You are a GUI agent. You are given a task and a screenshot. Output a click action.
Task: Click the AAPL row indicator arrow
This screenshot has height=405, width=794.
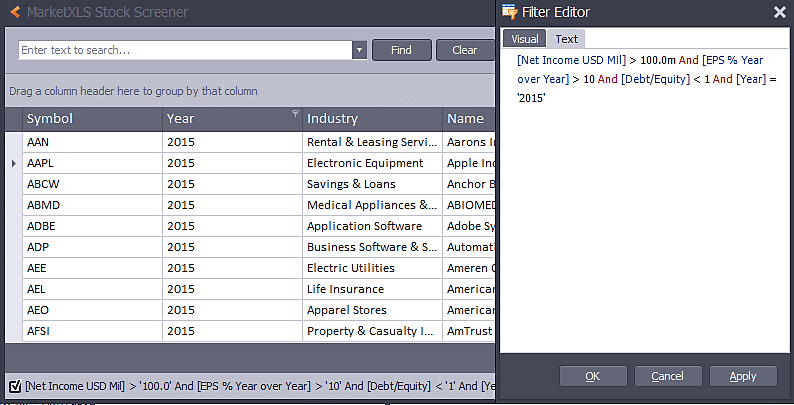point(14,163)
